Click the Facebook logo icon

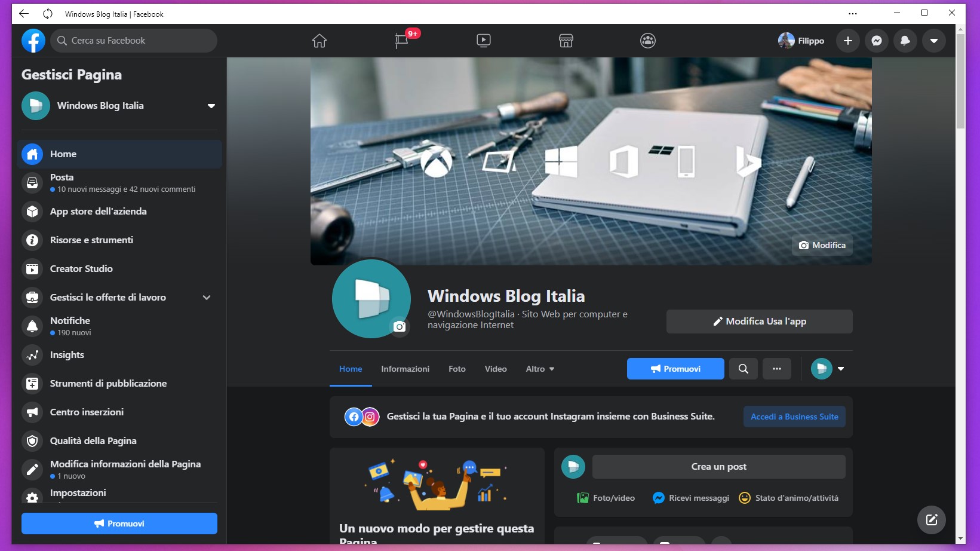coord(33,41)
